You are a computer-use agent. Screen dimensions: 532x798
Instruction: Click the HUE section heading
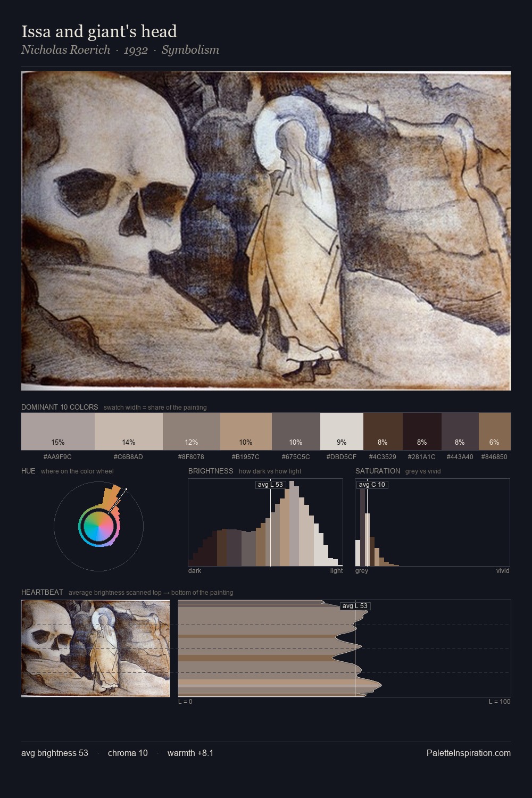pos(28,471)
